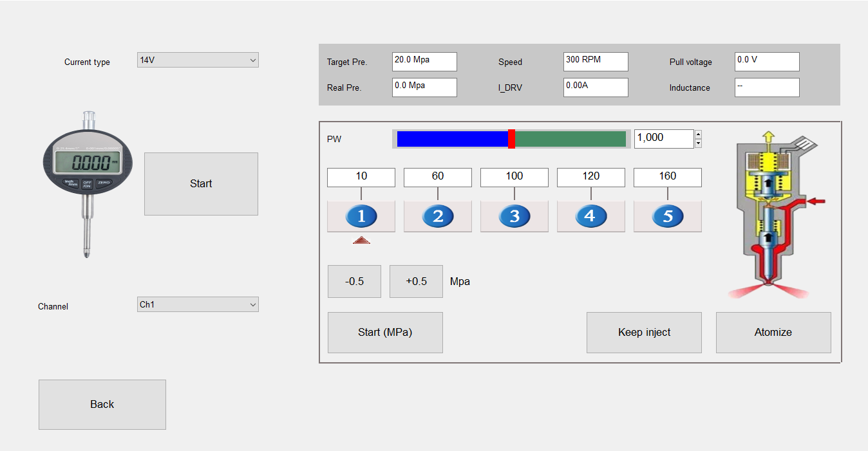Screen dimensions: 868x451
Task: Click the Back button
Action: pyautogui.click(x=102, y=404)
